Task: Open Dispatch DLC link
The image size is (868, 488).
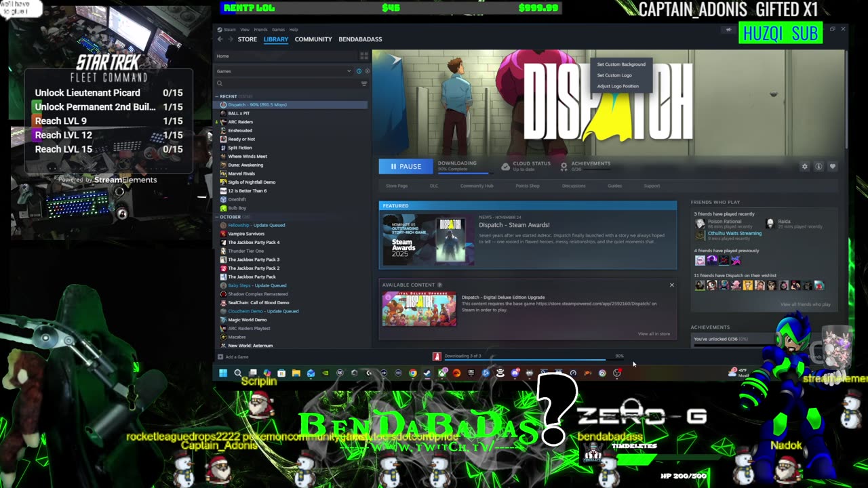Action: coord(434,186)
